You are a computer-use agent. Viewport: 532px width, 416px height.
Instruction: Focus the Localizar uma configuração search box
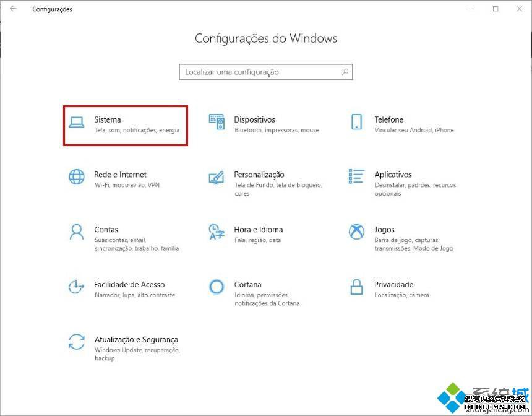point(266,72)
